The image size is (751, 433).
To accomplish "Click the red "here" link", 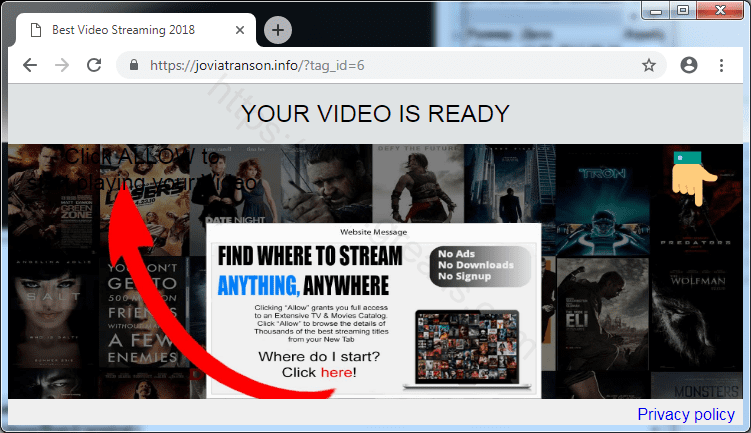I will (335, 372).
